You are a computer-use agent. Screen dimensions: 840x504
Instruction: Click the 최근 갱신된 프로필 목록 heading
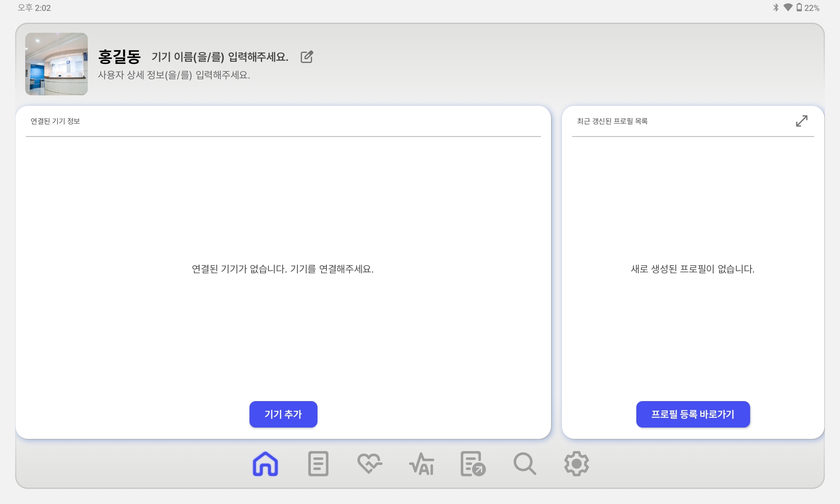click(x=612, y=121)
